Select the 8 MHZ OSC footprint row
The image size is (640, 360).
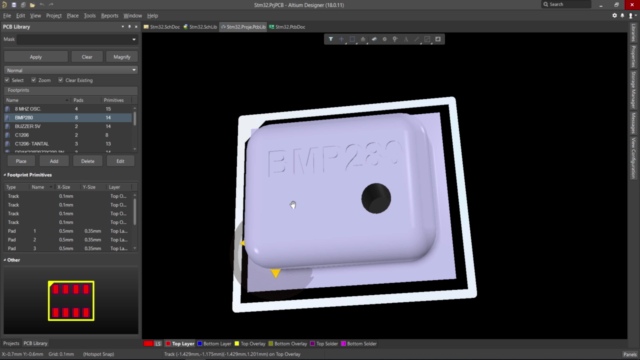(x=68, y=109)
